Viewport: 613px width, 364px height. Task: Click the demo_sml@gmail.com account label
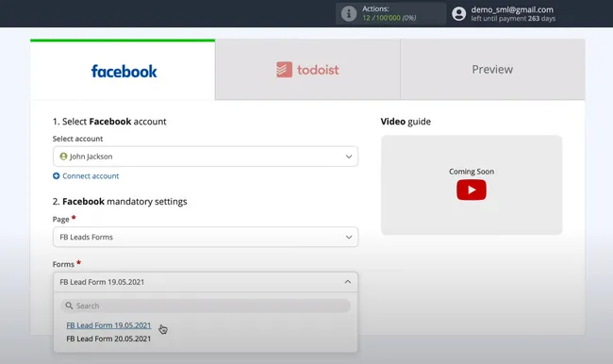pos(512,9)
